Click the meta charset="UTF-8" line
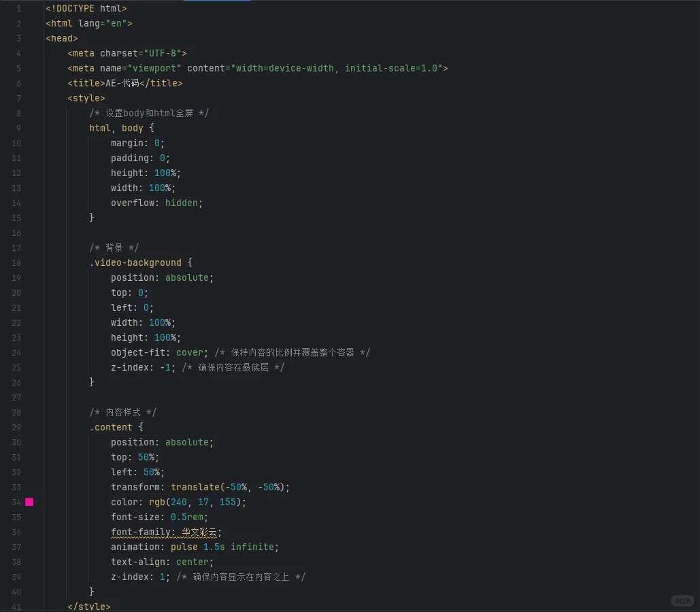The image size is (700, 612). (x=127, y=53)
